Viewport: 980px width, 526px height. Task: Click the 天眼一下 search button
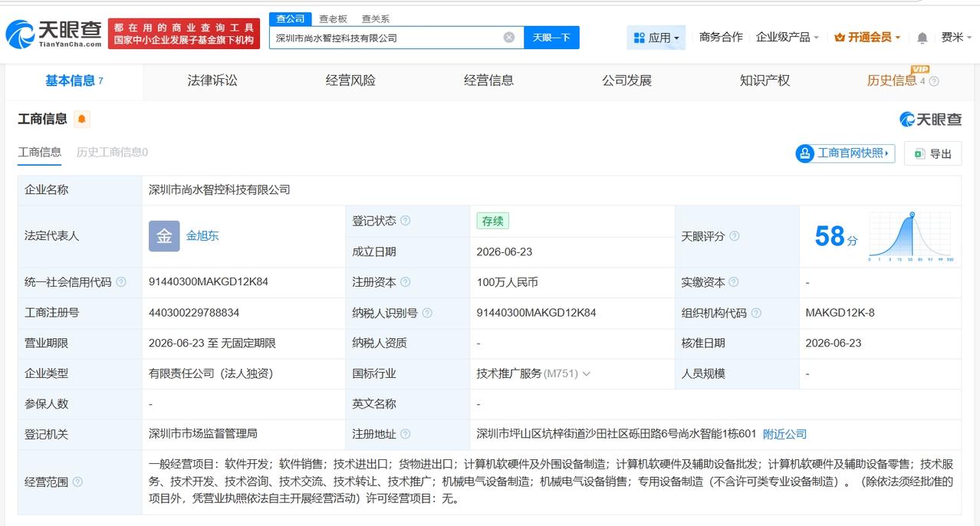click(x=551, y=38)
